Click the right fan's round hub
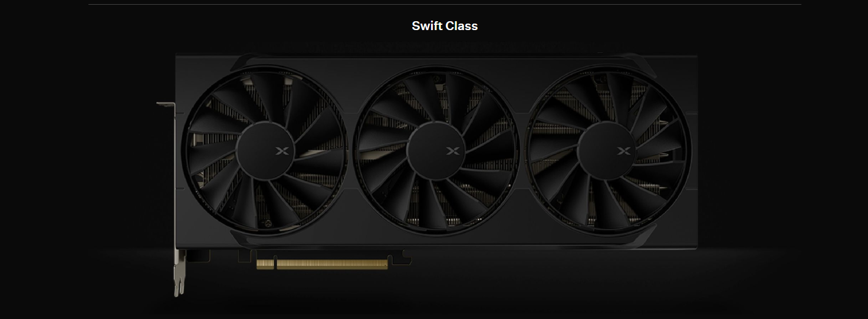This screenshot has height=319, width=868. 608,152
